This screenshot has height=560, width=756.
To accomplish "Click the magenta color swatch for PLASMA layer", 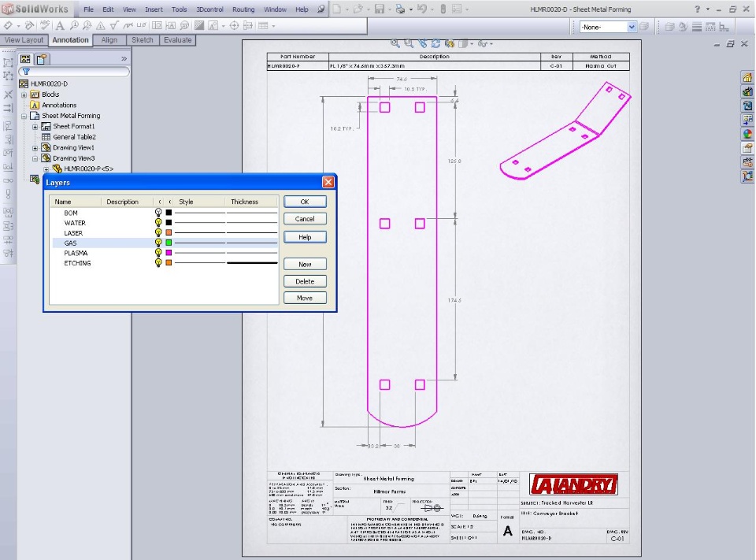I will point(169,253).
